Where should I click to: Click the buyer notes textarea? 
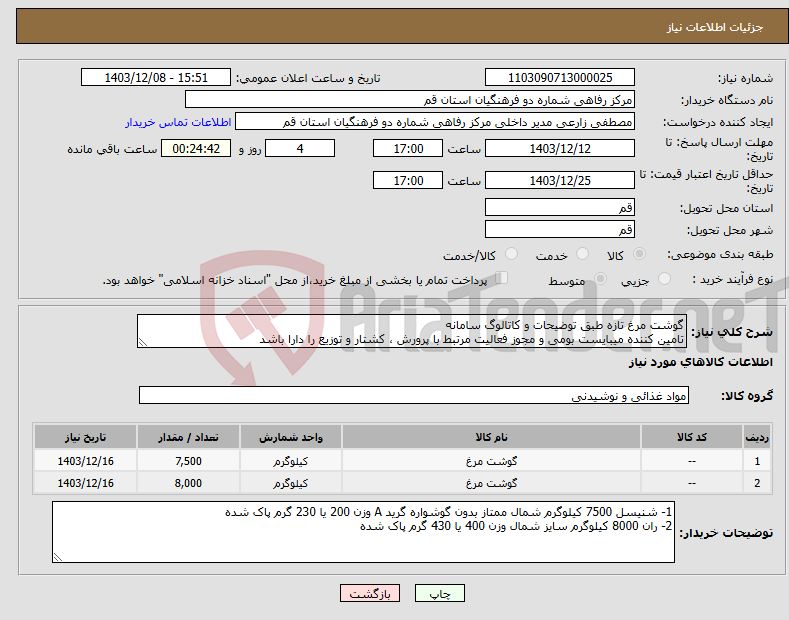coord(363,532)
